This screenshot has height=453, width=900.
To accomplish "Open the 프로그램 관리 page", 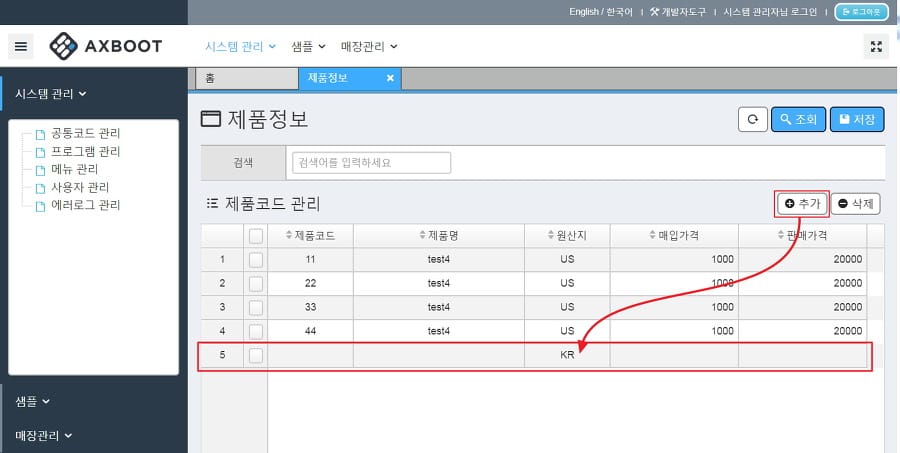I will pos(86,152).
